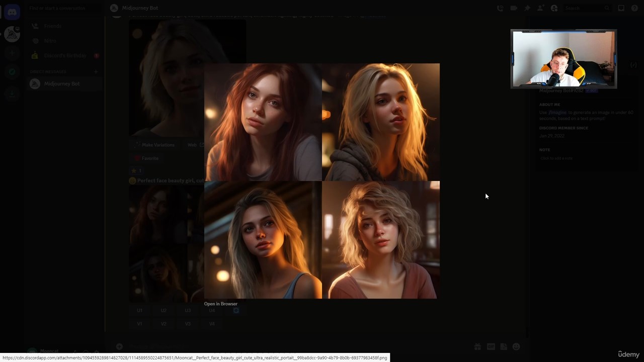Click the U2 upscale button

164,311
